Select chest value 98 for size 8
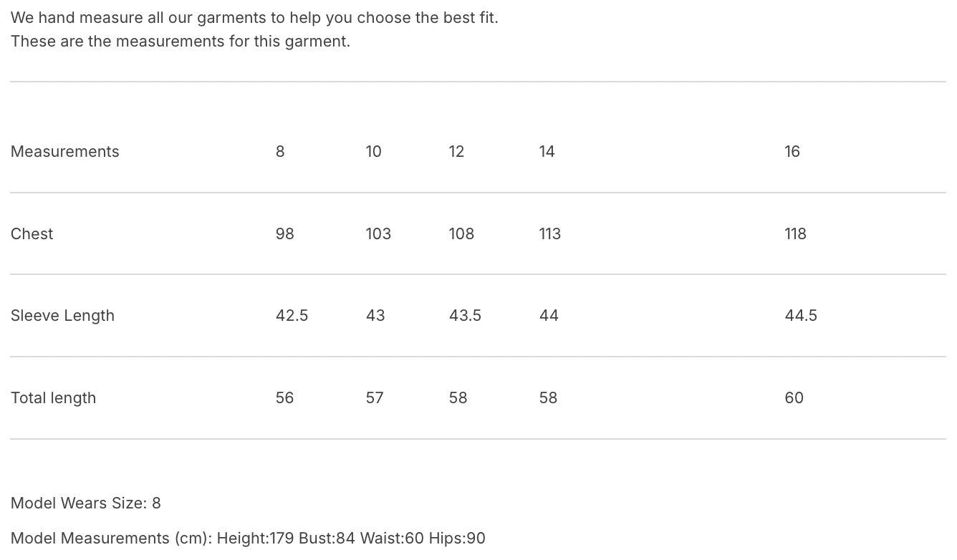Viewport: 957px width, 560px height. point(285,234)
